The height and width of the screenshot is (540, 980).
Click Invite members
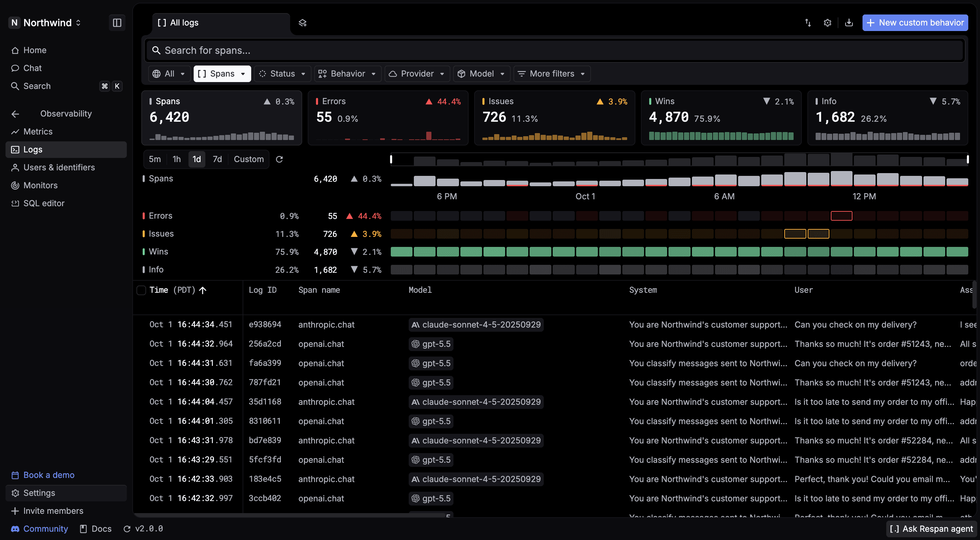[x=53, y=511]
